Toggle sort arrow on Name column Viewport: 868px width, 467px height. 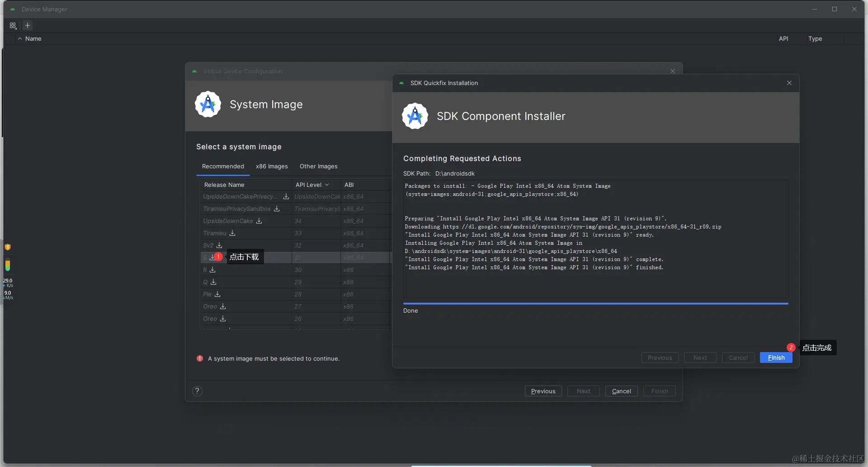point(20,39)
